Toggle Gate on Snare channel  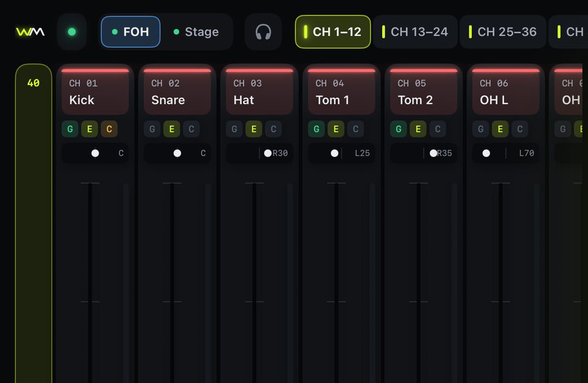click(153, 129)
